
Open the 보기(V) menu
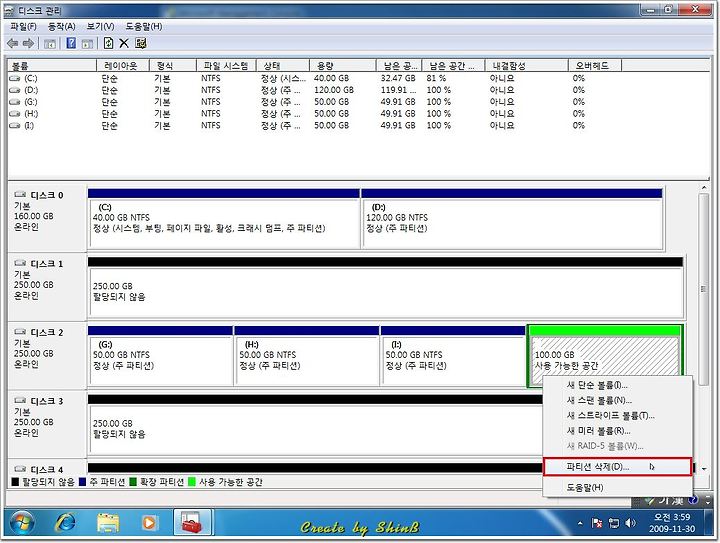coord(100,27)
